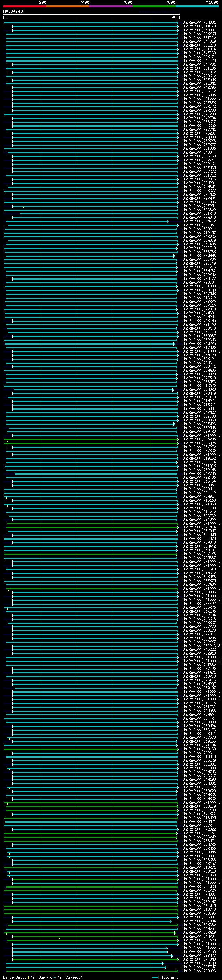The height and width of the screenshot is (980, 222).
Task: Open UniRef100_Q3E757 hit
Action: click(x=199, y=833)
